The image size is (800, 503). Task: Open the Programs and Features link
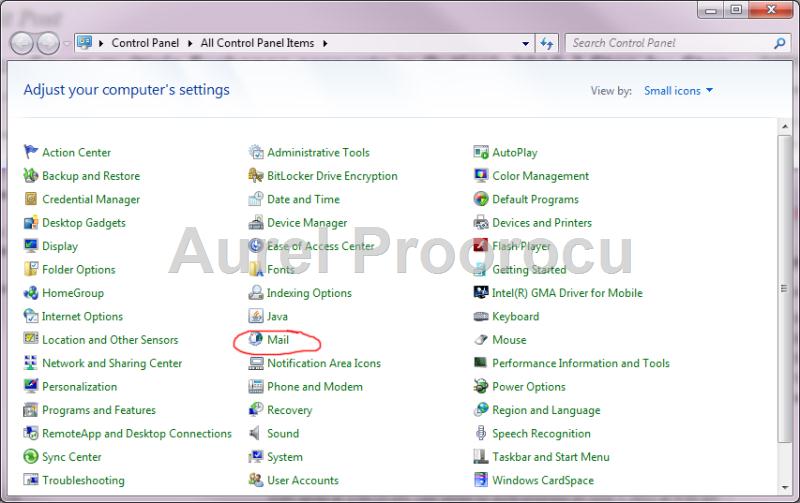pos(99,410)
